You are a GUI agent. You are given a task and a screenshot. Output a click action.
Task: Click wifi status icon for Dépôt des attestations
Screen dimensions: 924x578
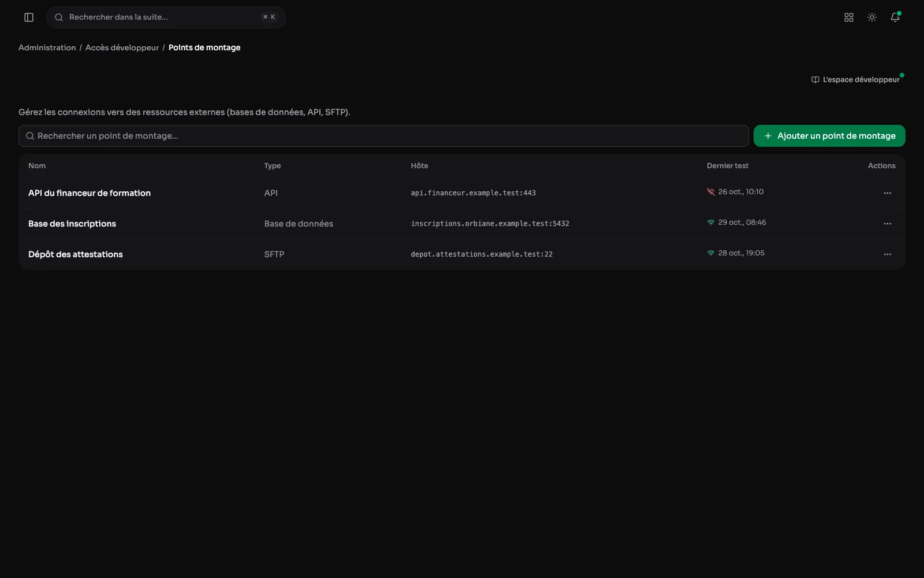(x=711, y=253)
